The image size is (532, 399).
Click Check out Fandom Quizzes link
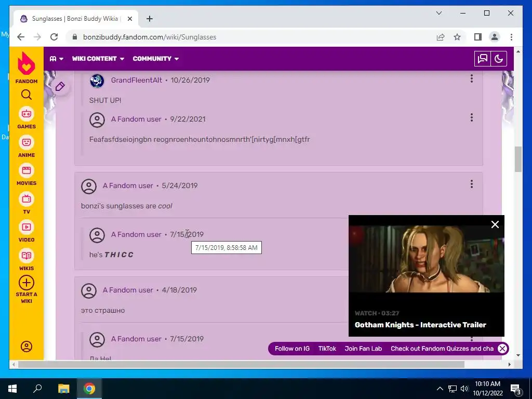pyautogui.click(x=442, y=349)
